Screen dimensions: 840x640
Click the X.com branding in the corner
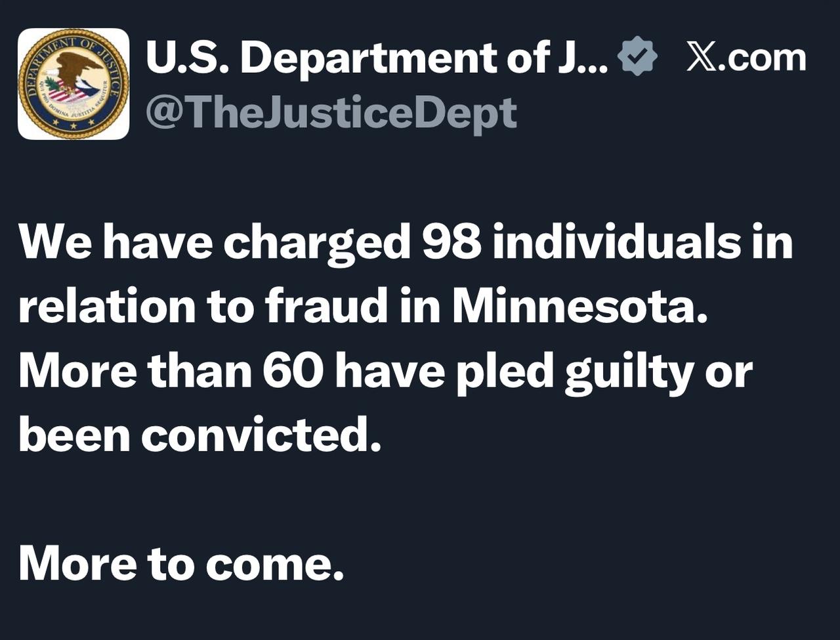coord(745,56)
